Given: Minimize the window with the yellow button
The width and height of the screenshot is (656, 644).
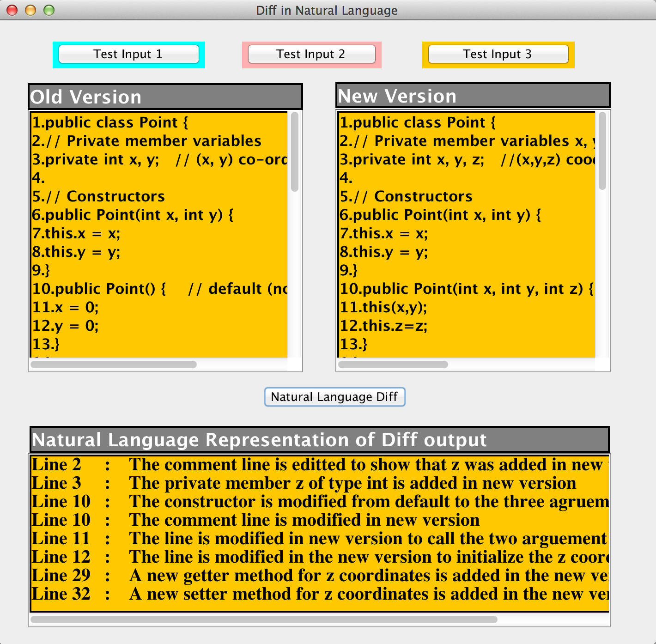Looking at the screenshot, I should click(30, 10).
